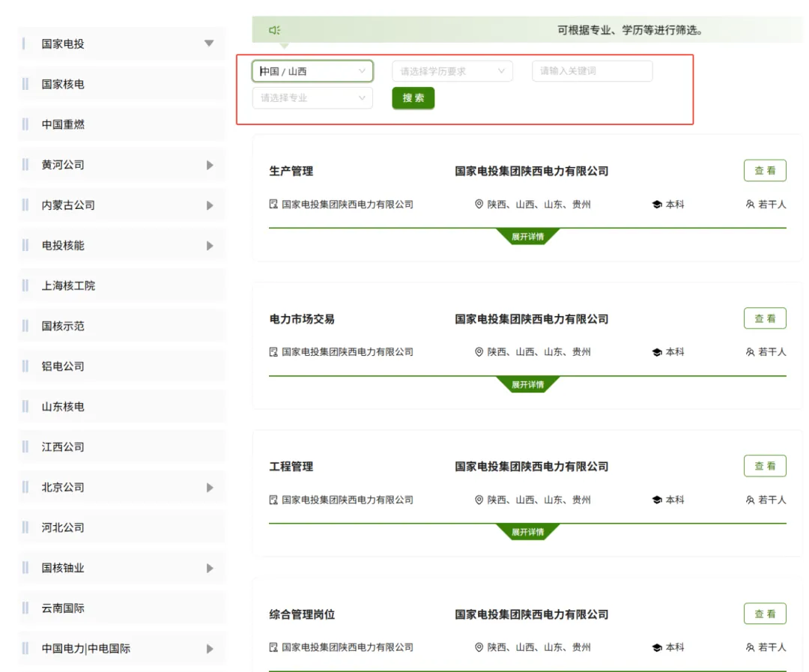Click the people headcount icon in 工程管理 card
The width and height of the screenshot is (809, 672).
pyautogui.click(x=750, y=500)
